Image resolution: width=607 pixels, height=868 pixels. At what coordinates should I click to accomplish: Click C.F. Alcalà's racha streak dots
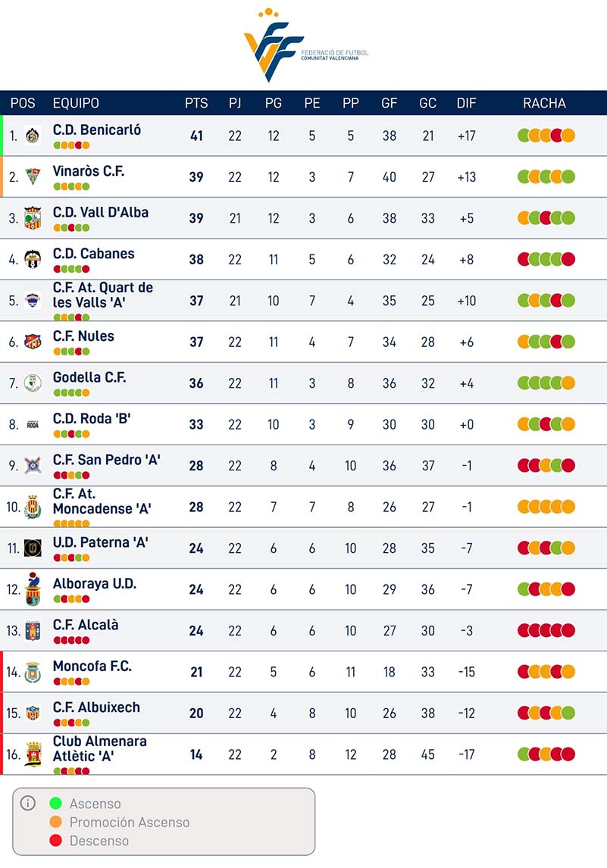click(x=546, y=630)
